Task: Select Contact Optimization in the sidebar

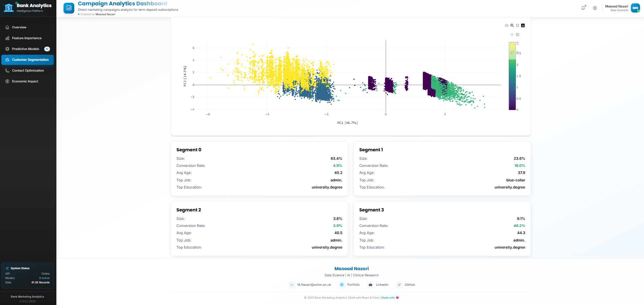Action: 27,71
